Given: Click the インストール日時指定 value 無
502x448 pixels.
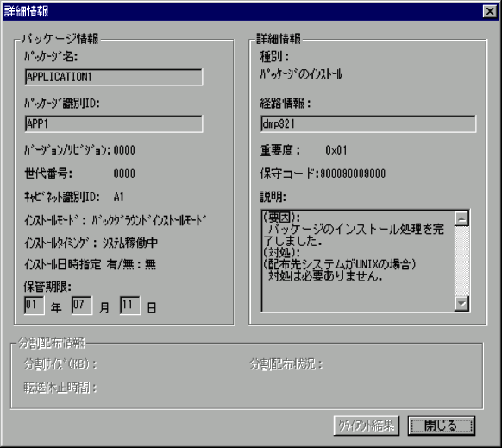Looking at the screenshot, I should (150, 264).
